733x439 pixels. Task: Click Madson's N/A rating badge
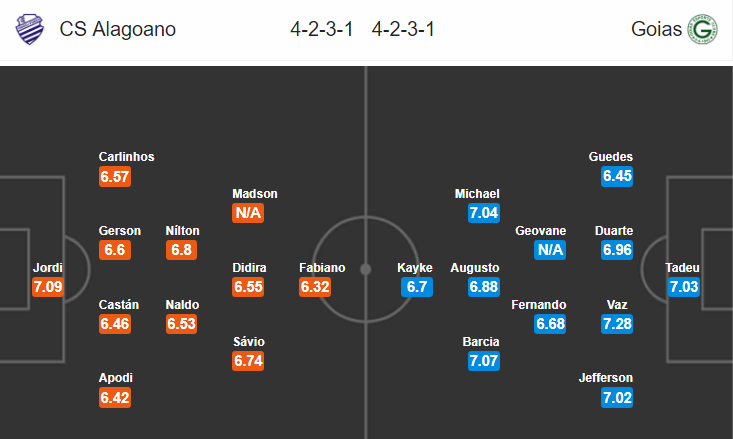(x=248, y=213)
